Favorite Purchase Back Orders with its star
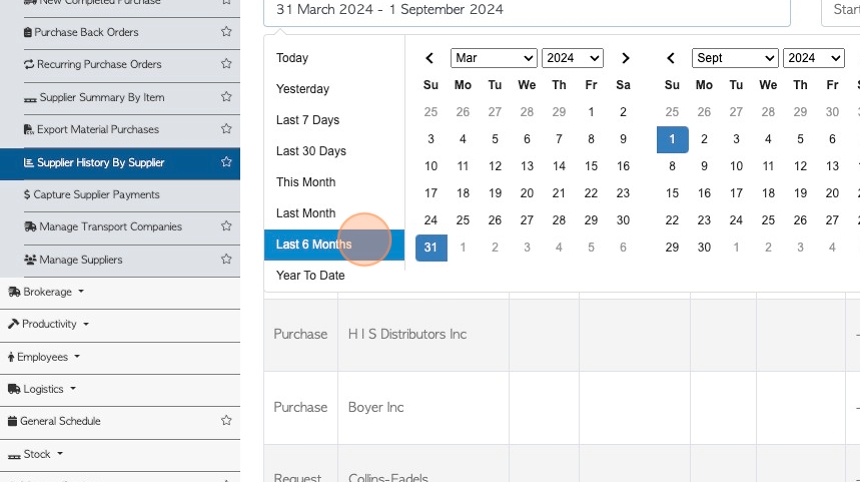Viewport: 860px width, 482px height. coord(226,32)
